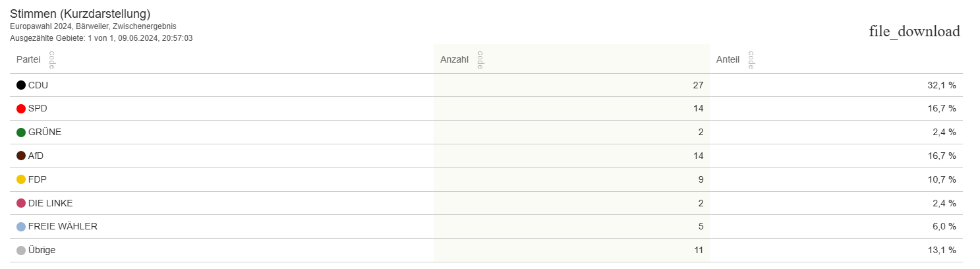Click the red SPD color dot
980x269 pixels.
click(21, 109)
